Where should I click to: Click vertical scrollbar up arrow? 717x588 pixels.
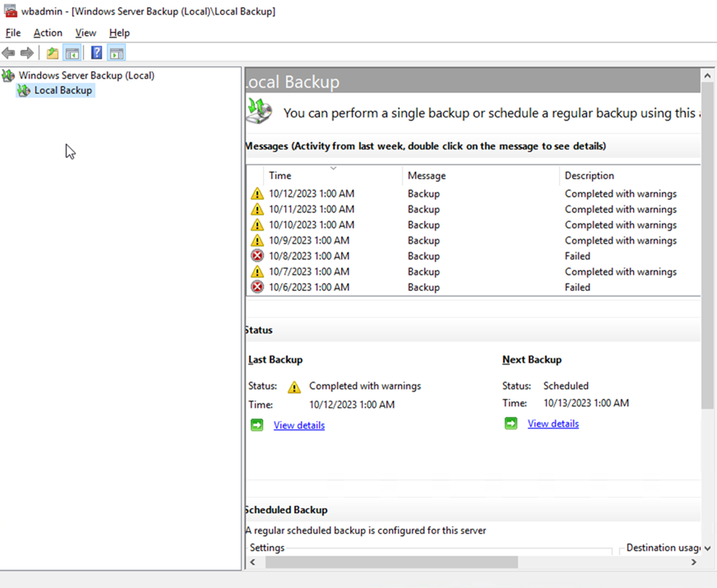click(707, 76)
